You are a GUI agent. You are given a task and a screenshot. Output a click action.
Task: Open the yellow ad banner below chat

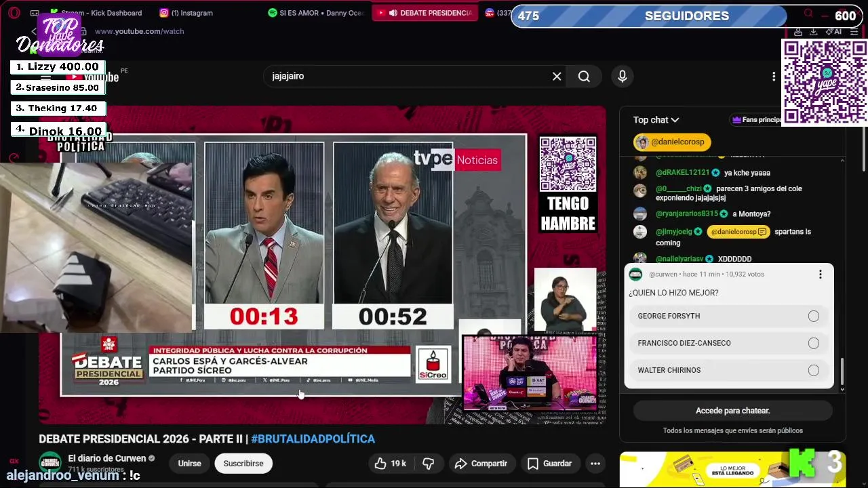pyautogui.click(x=732, y=470)
